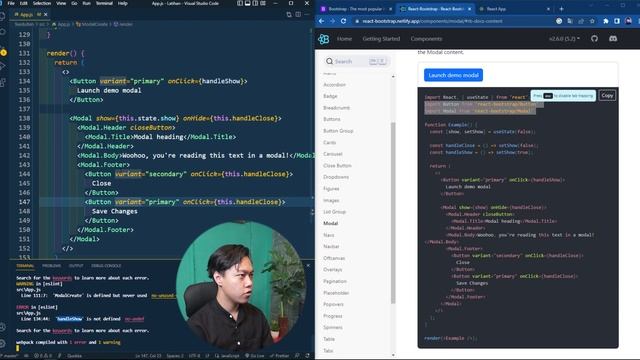
Task: Open changes compare icon in editor toolbar
Action: (289, 14)
